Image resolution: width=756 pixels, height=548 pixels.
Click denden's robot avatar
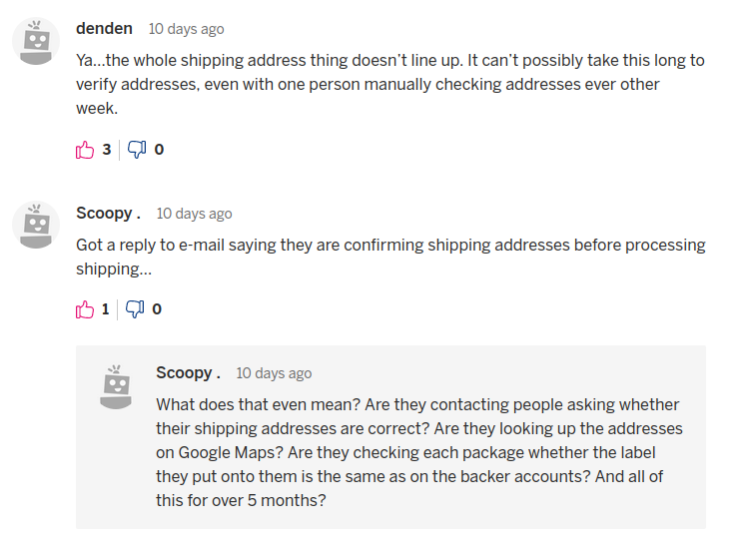pyautogui.click(x=37, y=41)
